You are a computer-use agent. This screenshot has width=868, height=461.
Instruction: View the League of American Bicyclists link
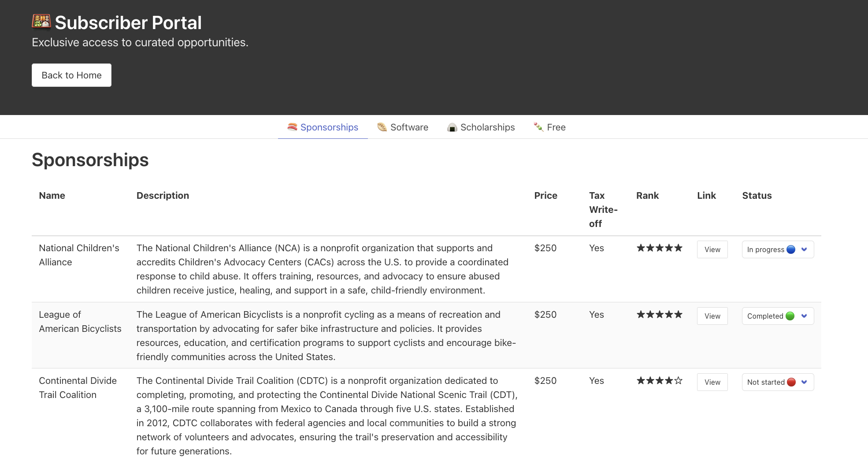point(712,316)
